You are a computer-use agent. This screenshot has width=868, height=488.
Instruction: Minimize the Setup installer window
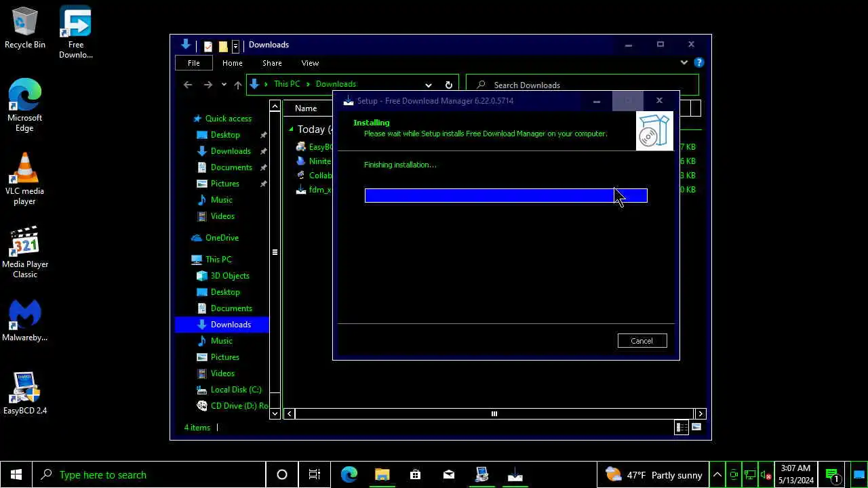597,101
